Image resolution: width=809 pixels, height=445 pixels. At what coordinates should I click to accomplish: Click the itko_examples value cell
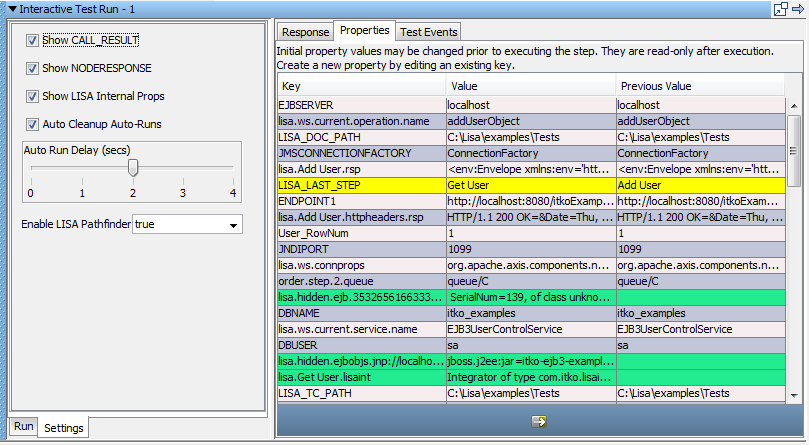pos(531,313)
